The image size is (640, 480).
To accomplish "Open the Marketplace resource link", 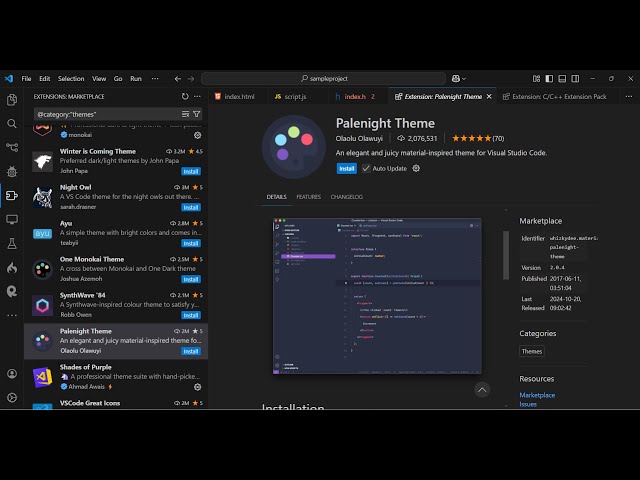I will [537, 395].
